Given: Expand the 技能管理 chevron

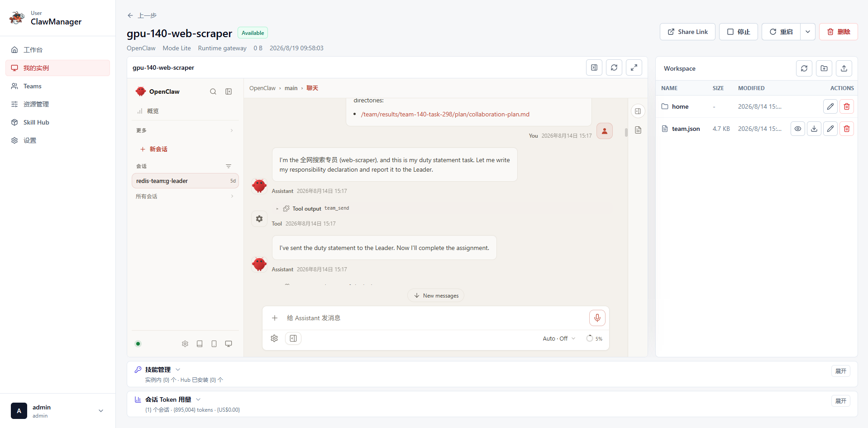Looking at the screenshot, I should pyautogui.click(x=178, y=370).
